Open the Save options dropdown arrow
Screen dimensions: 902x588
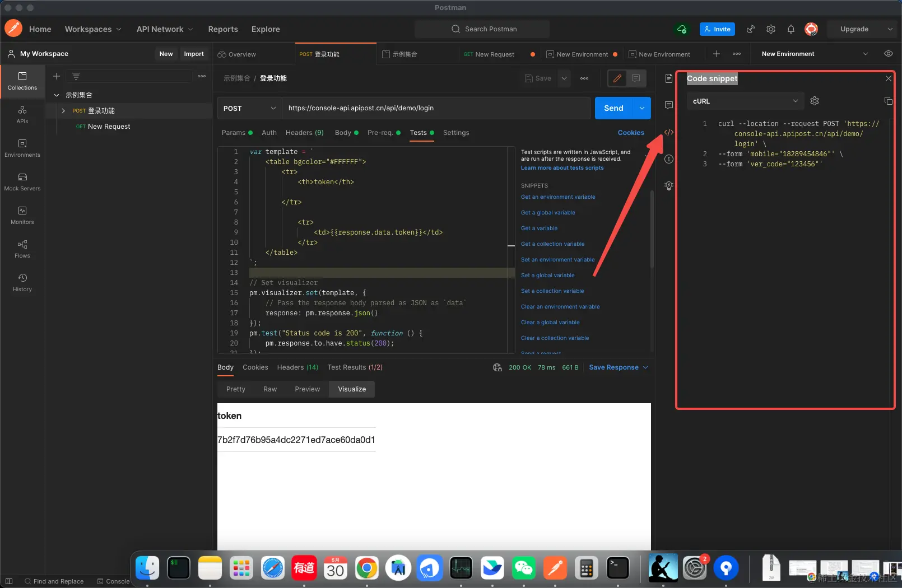click(x=564, y=78)
